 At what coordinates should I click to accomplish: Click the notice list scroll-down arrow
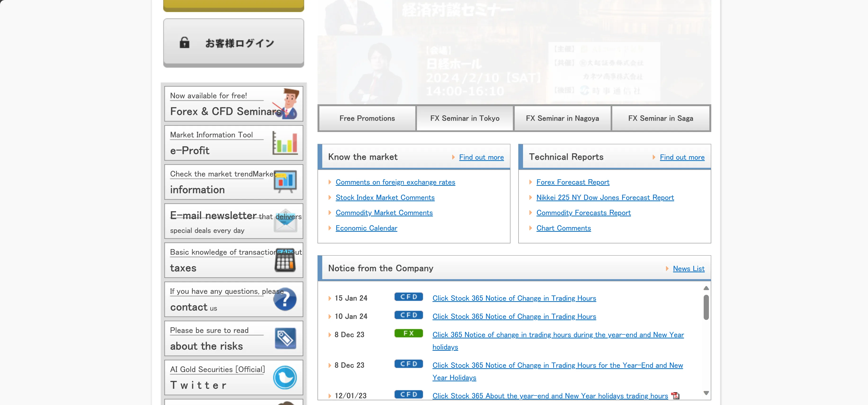706,393
